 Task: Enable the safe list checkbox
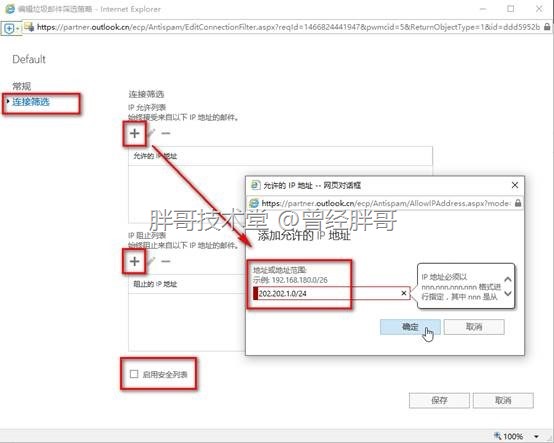pos(134,374)
